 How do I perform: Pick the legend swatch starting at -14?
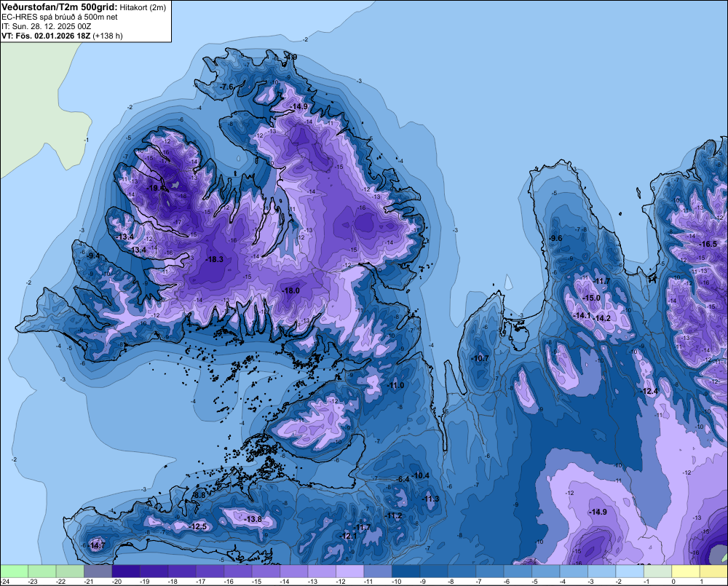[x=294, y=571]
